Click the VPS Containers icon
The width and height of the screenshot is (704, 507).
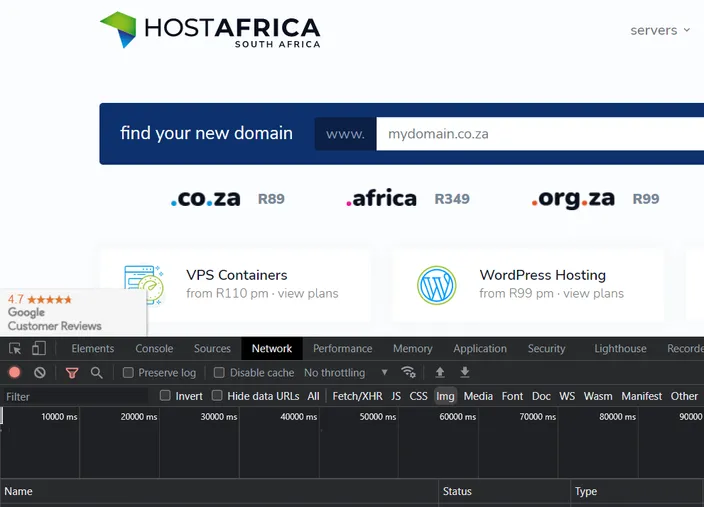(144, 285)
